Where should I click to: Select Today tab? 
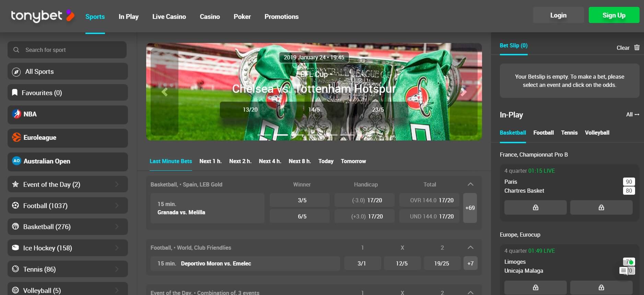click(x=326, y=161)
